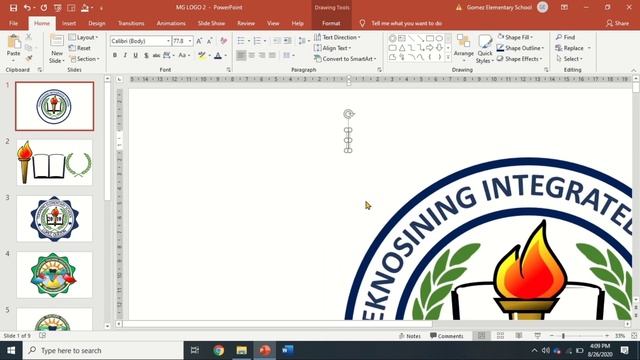Expand the Shape Fill dropdown
Viewport: 640px width, 360px height.
pyautogui.click(x=515, y=37)
